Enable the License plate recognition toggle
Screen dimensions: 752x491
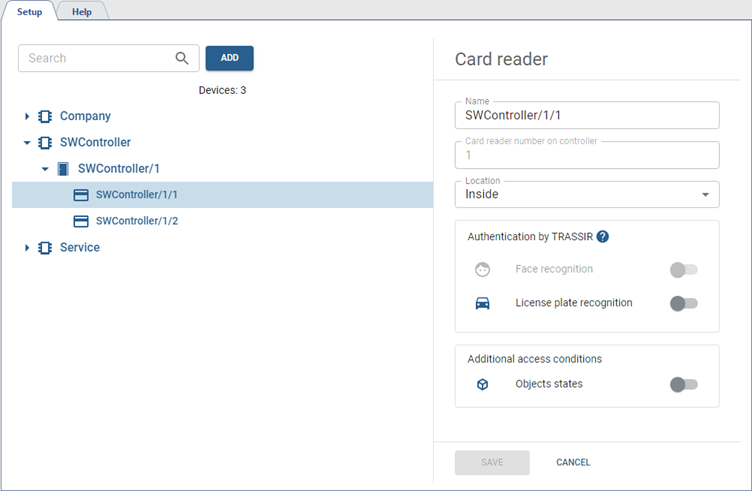click(x=684, y=303)
